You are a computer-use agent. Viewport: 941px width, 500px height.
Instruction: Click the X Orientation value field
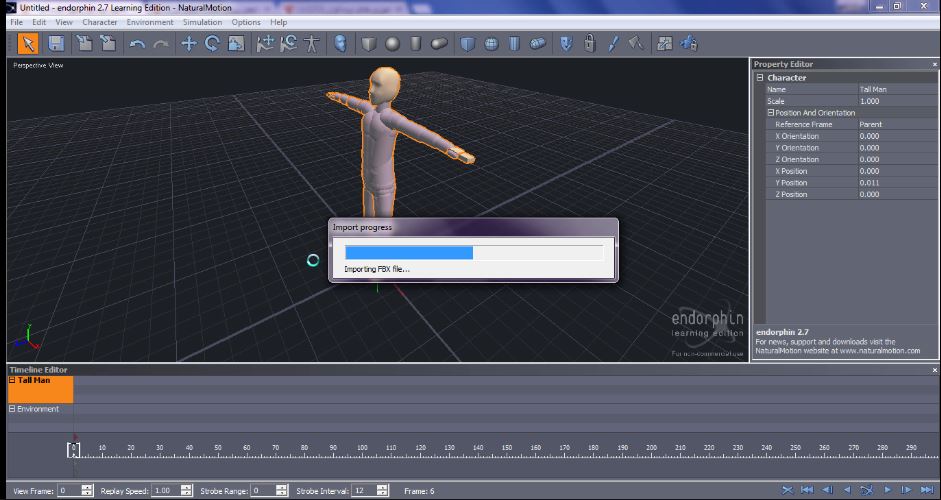[x=896, y=136]
